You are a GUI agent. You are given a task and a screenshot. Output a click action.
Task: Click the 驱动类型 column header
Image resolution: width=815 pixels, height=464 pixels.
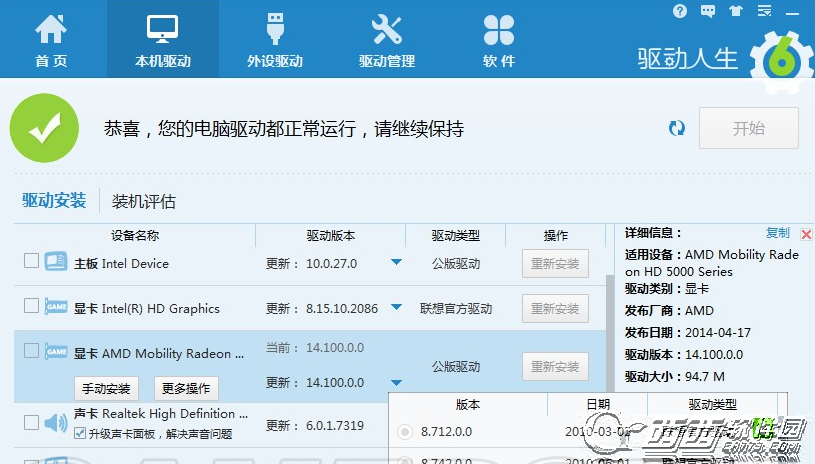point(455,235)
